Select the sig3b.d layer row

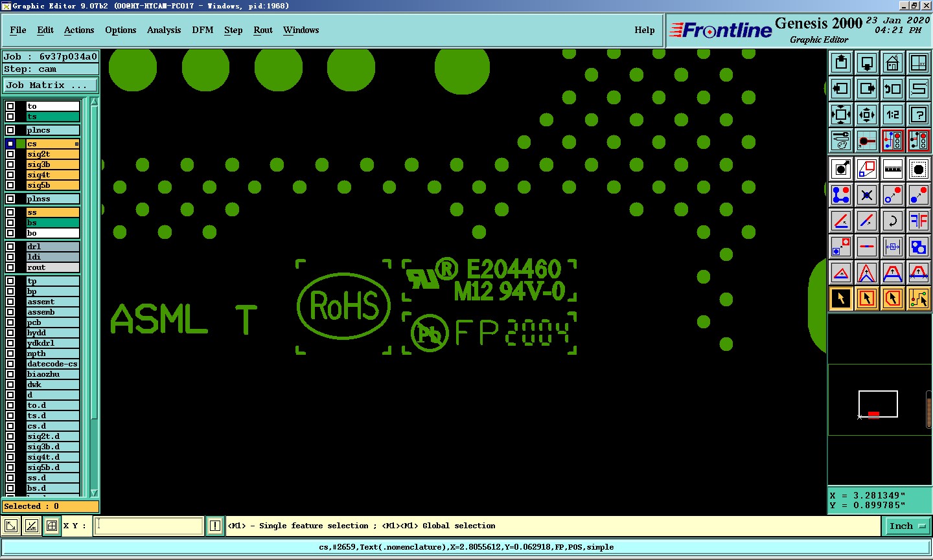[x=52, y=447]
